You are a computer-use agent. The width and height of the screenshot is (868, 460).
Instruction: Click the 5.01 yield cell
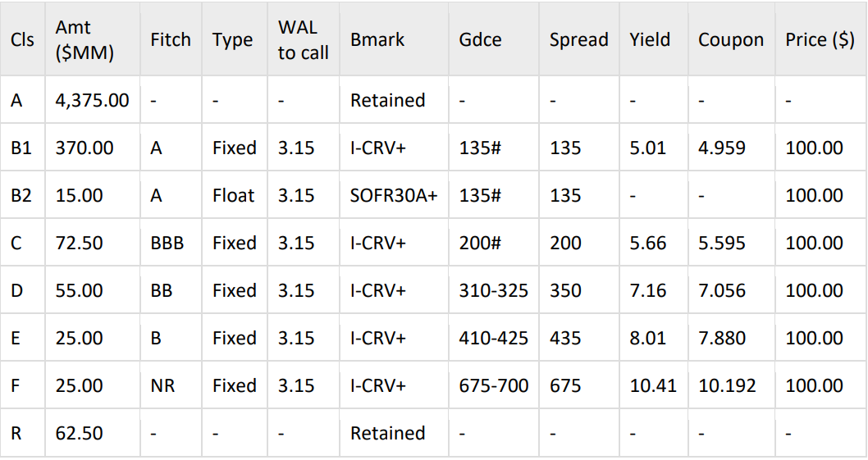pyautogui.click(x=647, y=148)
